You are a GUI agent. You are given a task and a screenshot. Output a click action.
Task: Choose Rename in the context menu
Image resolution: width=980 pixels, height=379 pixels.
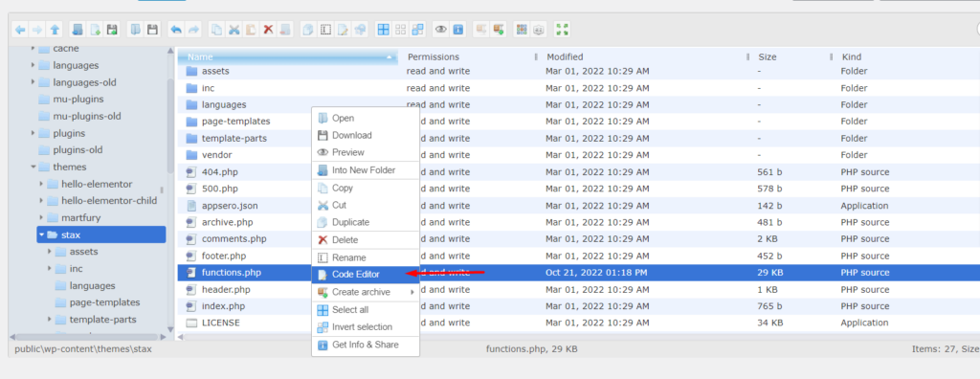(x=365, y=257)
